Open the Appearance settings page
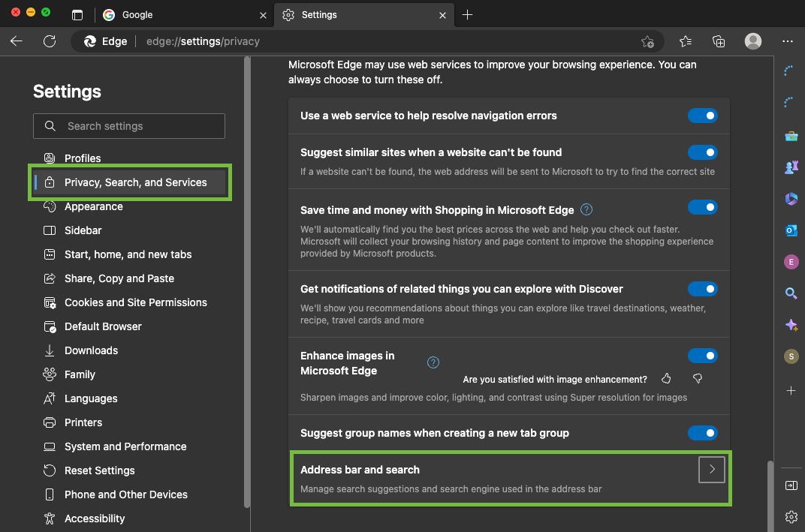 93,206
